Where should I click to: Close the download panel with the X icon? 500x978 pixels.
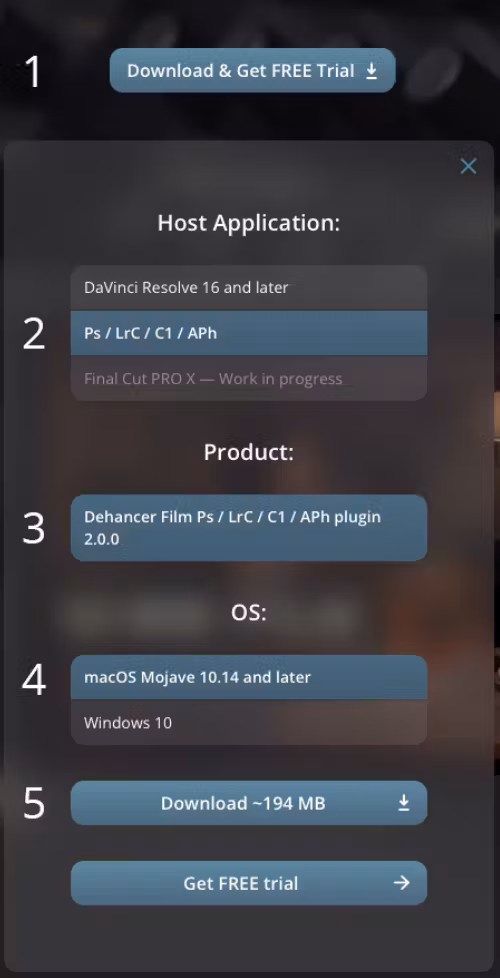click(x=468, y=166)
